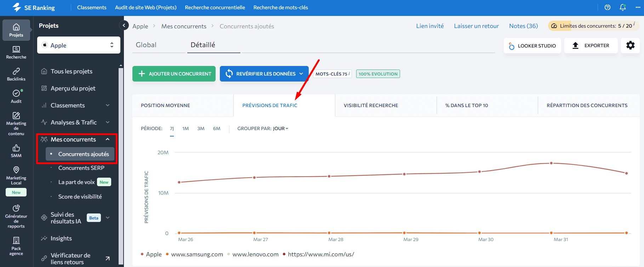Open Classements in top navigation
The image size is (644, 267).
tap(92, 7)
